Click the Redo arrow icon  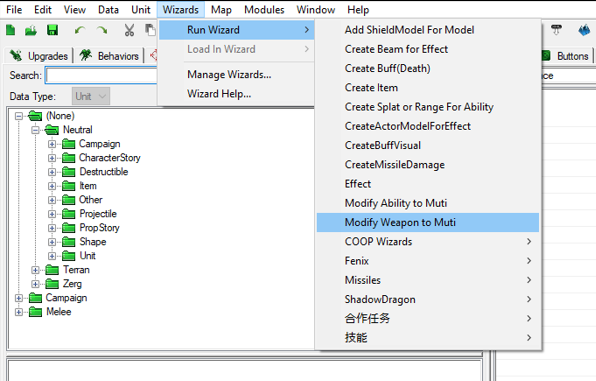click(x=102, y=30)
